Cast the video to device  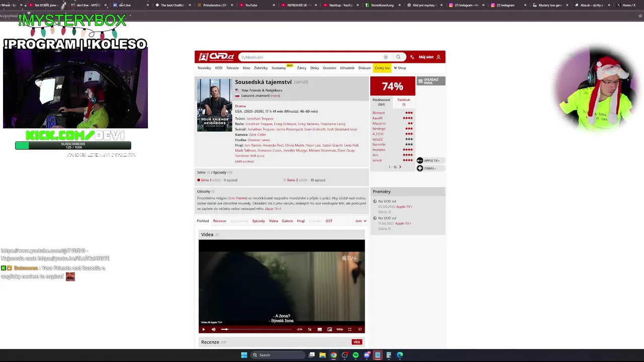[360, 329]
